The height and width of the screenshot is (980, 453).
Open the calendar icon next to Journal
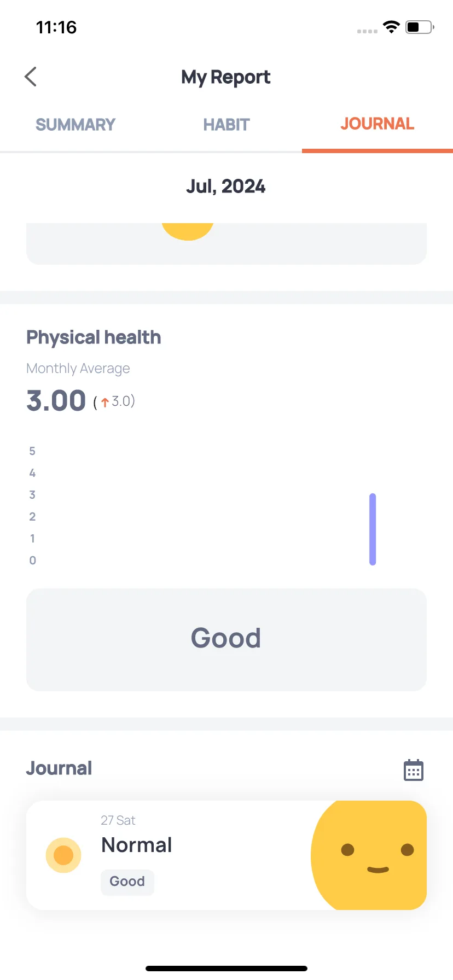[414, 770]
